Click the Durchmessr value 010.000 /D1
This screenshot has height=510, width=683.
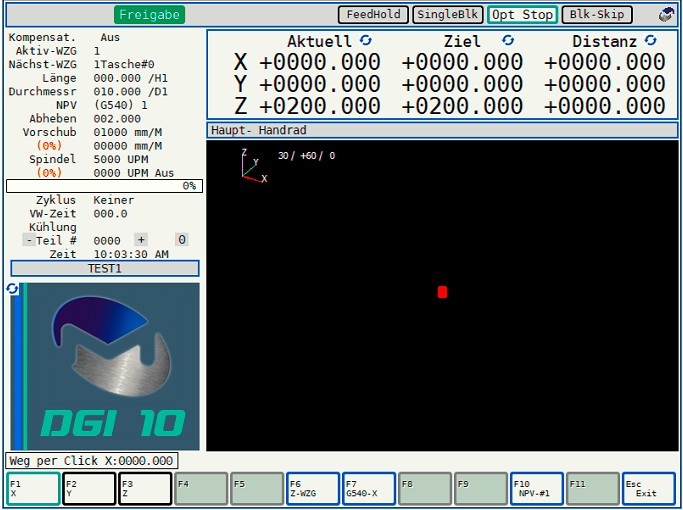tap(131, 92)
